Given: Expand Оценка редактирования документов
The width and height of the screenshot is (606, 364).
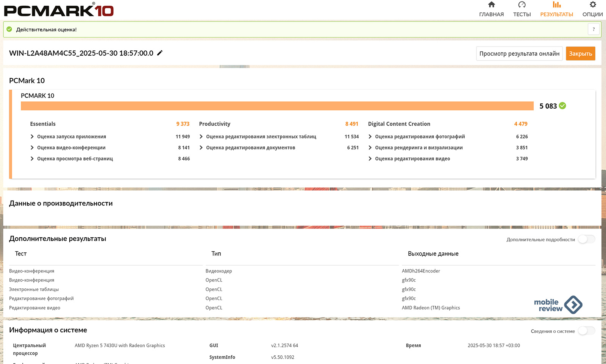Looking at the screenshot, I should coord(201,148).
